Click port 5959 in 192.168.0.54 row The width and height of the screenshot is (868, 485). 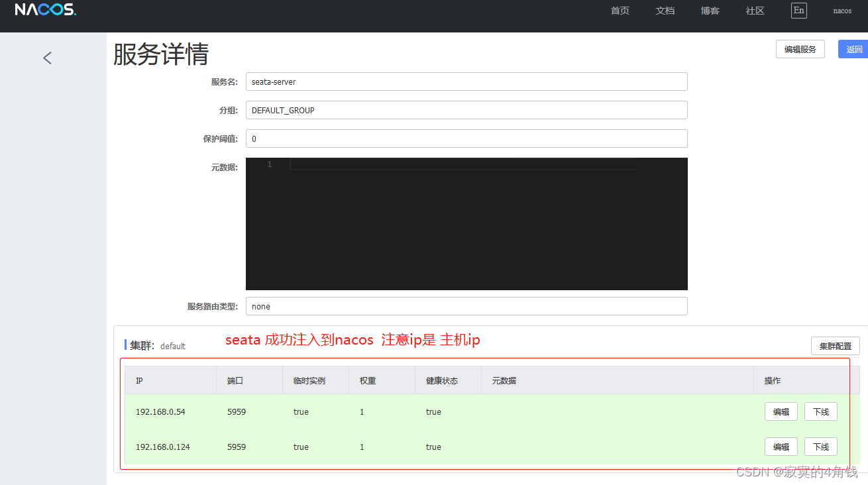click(237, 411)
